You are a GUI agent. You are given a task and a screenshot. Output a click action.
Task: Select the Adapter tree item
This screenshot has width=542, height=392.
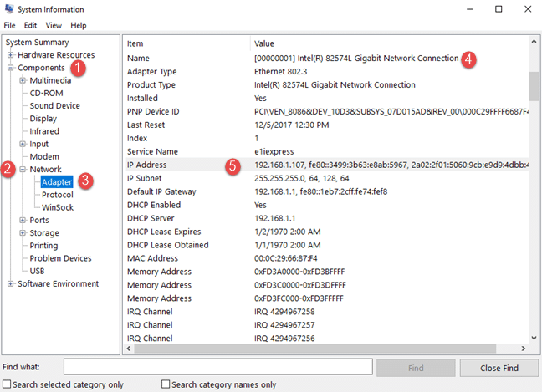coord(57,182)
